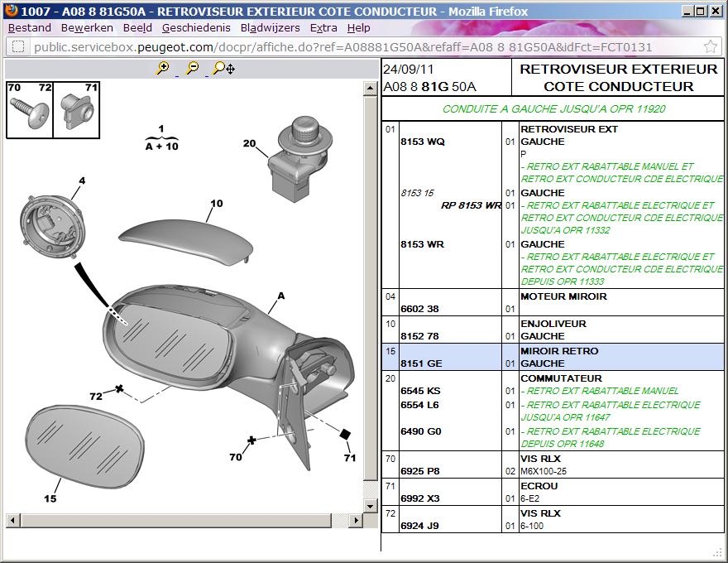Screen dimensions: 728x563
Task: Open the Bestand menu
Action: (30, 28)
